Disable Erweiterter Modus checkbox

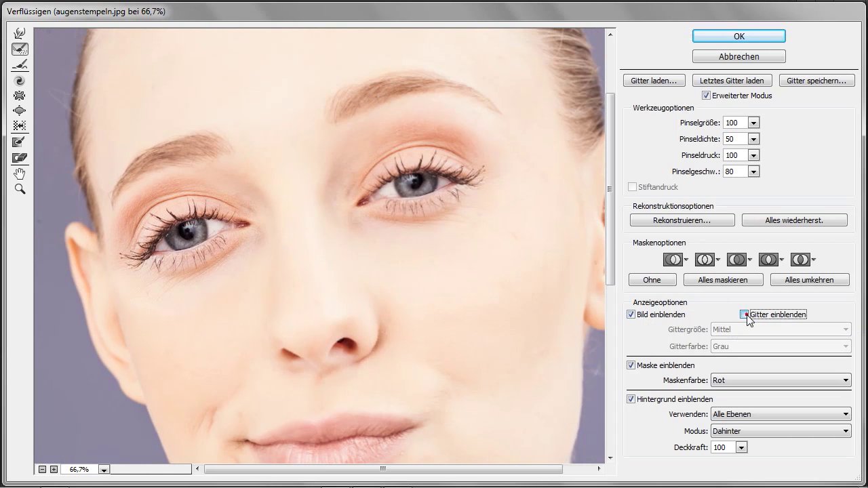point(706,96)
